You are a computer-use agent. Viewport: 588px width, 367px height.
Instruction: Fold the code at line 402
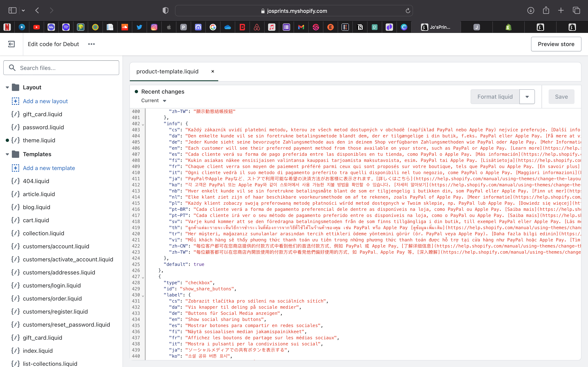coord(143,124)
